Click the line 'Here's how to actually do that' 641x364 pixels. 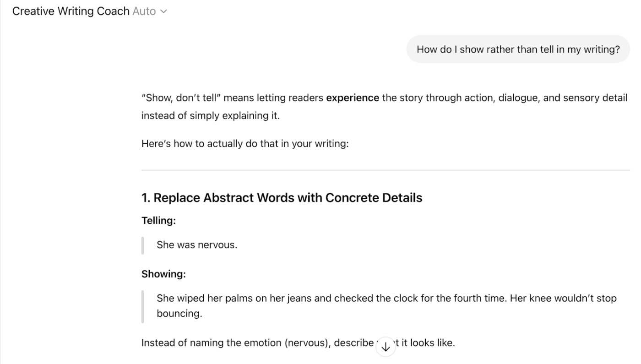tap(245, 143)
